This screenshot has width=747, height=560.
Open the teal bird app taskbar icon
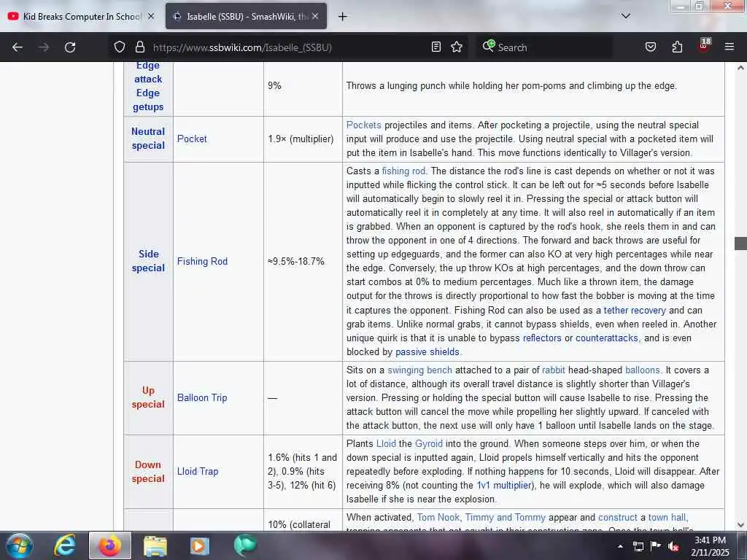point(245,545)
